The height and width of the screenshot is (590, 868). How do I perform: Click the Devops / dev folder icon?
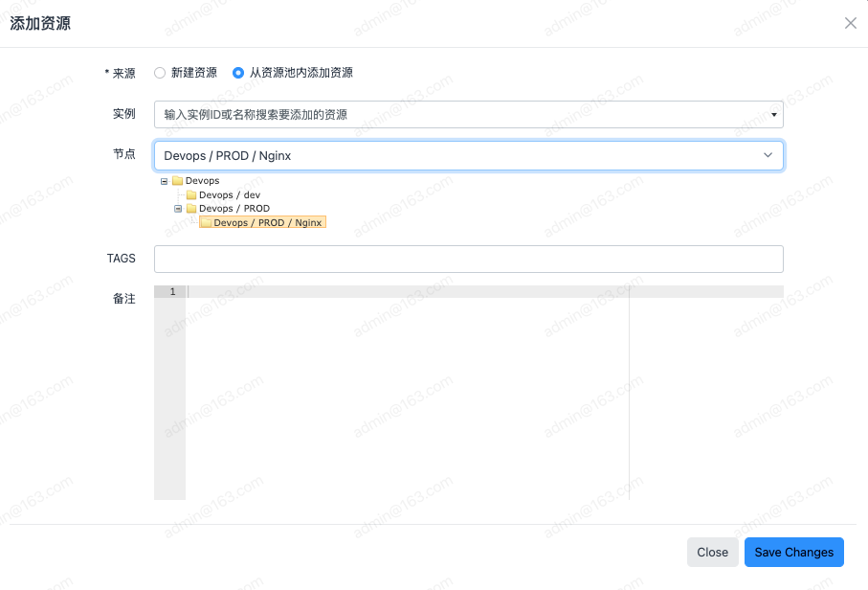191,195
